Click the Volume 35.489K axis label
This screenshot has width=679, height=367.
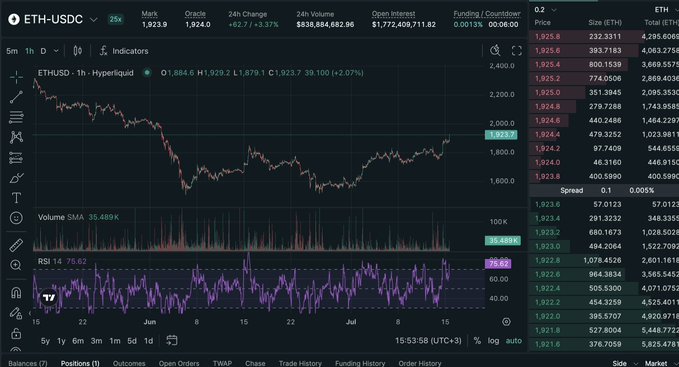pyautogui.click(x=502, y=240)
